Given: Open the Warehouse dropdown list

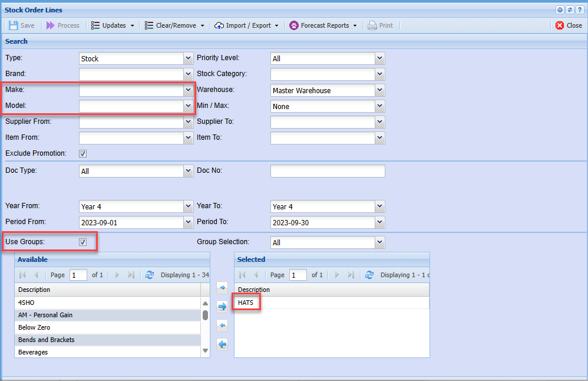Looking at the screenshot, I should (x=379, y=90).
